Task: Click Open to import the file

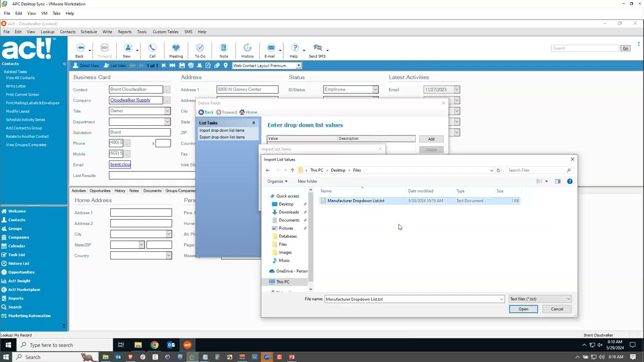Action: (523, 309)
